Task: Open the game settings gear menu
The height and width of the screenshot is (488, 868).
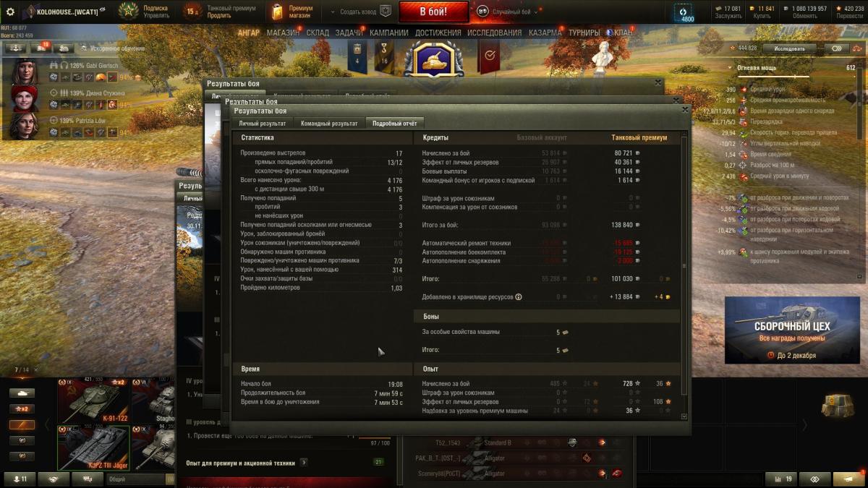Action: 10,11
